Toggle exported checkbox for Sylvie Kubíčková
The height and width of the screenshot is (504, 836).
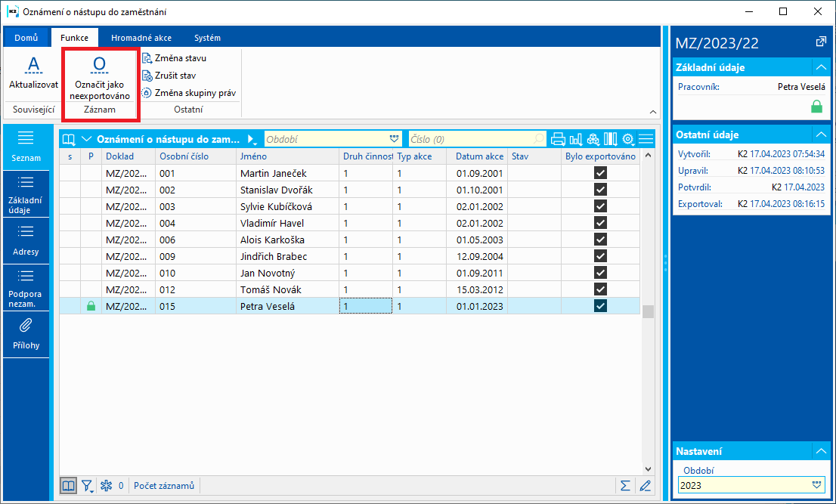pyautogui.click(x=600, y=206)
